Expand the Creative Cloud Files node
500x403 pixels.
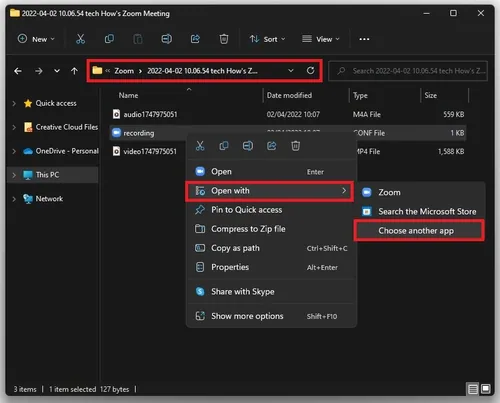click(x=14, y=127)
